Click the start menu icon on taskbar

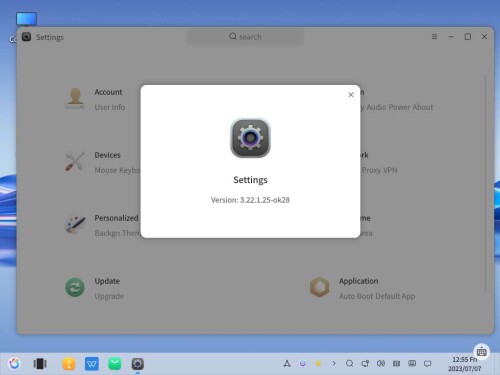[14, 363]
